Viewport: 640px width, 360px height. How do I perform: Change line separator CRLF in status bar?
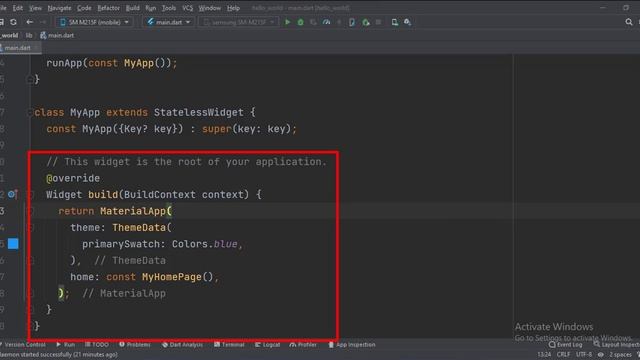coord(563,355)
